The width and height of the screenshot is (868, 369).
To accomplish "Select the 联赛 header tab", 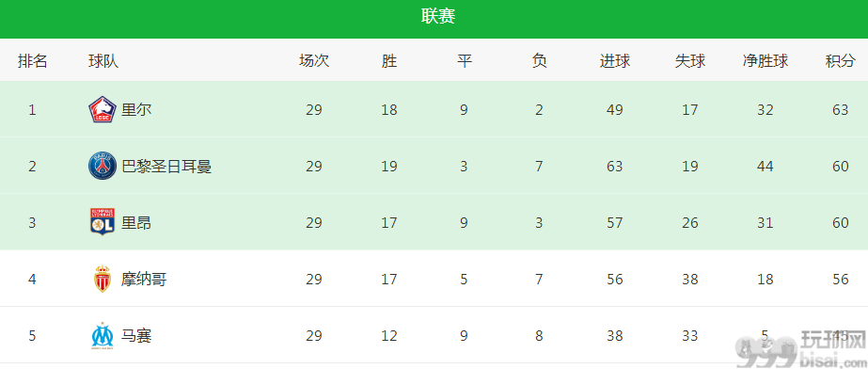I will coord(438,17).
